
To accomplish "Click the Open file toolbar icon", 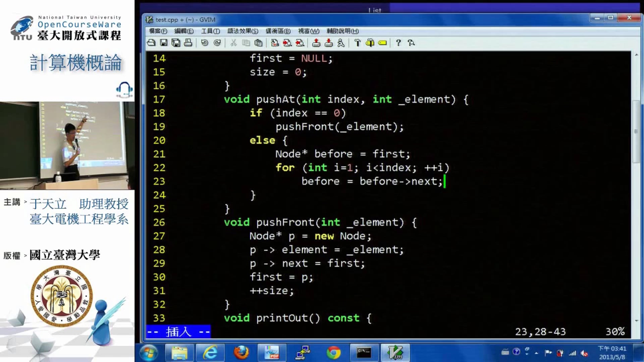I will click(151, 43).
